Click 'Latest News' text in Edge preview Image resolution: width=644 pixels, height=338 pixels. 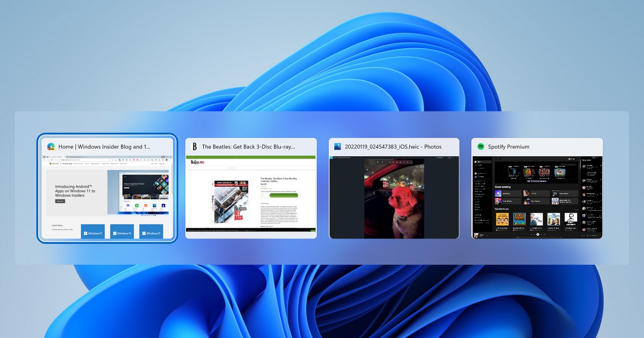coord(57,225)
